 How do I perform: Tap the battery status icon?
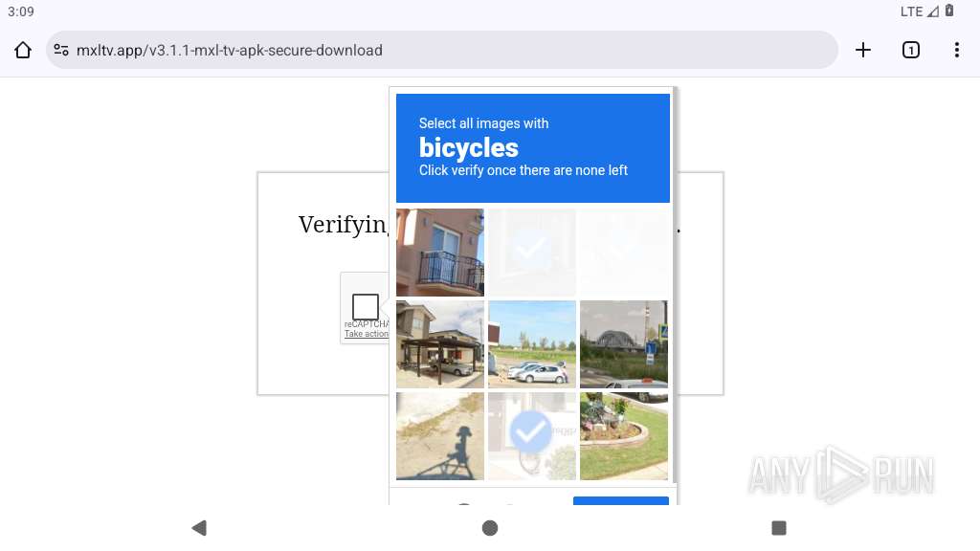[x=949, y=11]
